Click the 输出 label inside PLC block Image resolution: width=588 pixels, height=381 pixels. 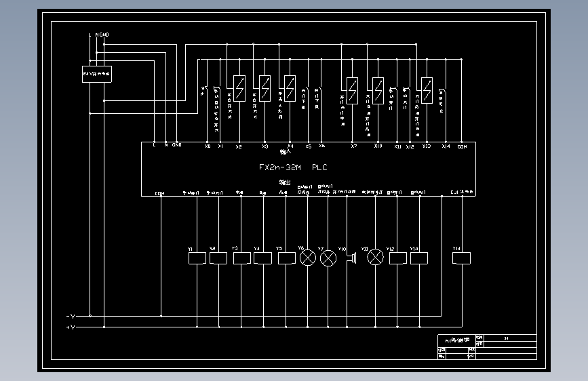point(285,182)
